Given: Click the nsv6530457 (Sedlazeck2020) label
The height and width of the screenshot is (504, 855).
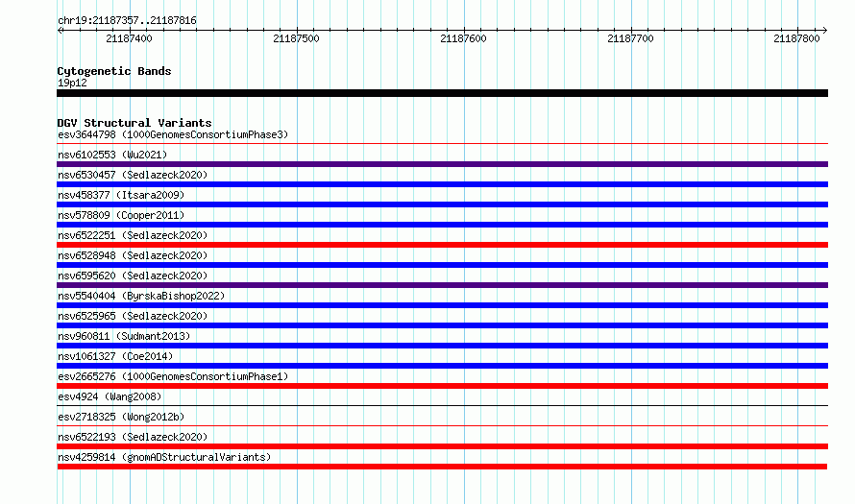Looking at the screenshot, I should click(133, 175).
